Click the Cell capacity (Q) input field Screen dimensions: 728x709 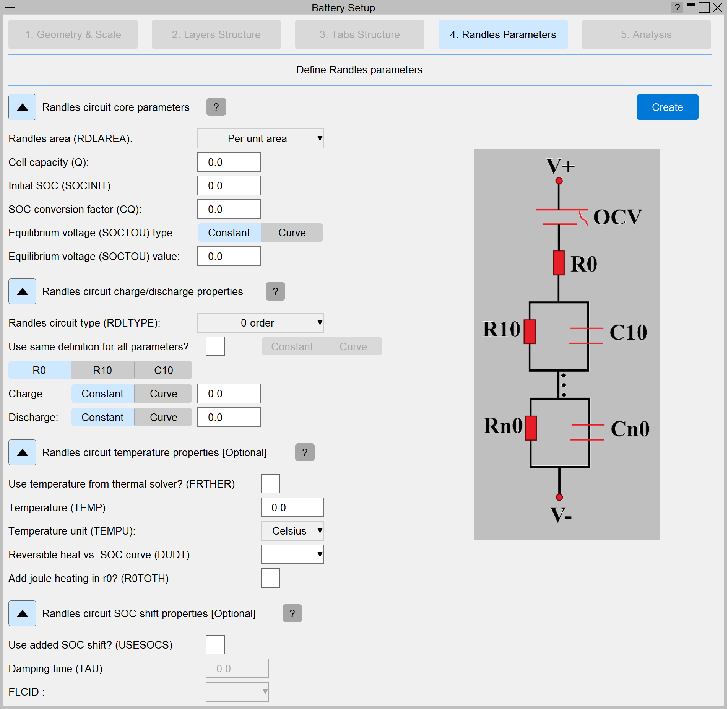tap(229, 162)
